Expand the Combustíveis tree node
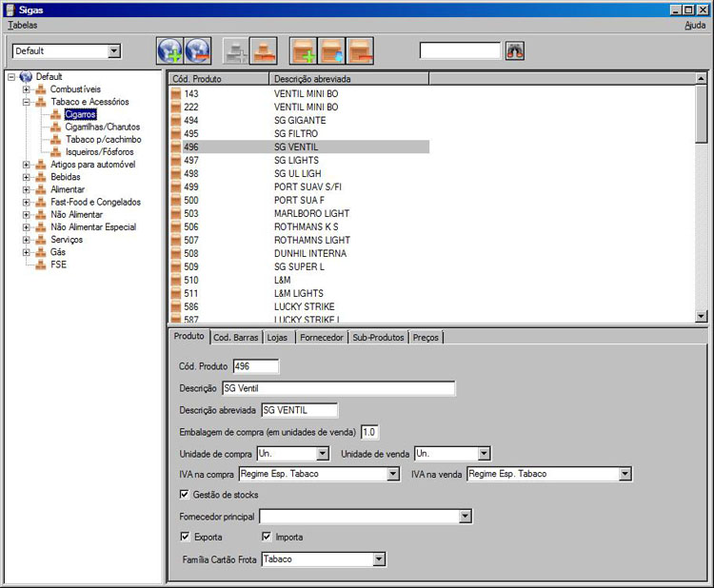Image resolution: width=714 pixels, height=588 pixels. (27, 89)
